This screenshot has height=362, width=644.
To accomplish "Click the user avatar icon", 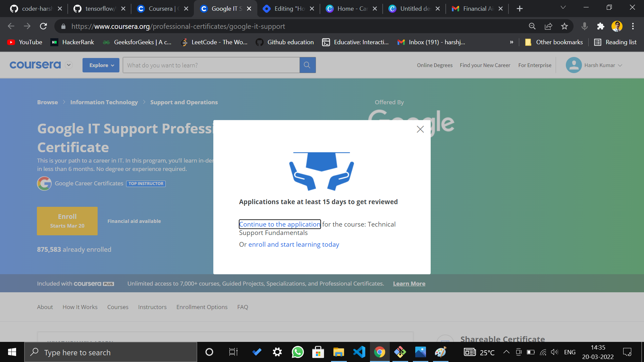I will pyautogui.click(x=574, y=65).
